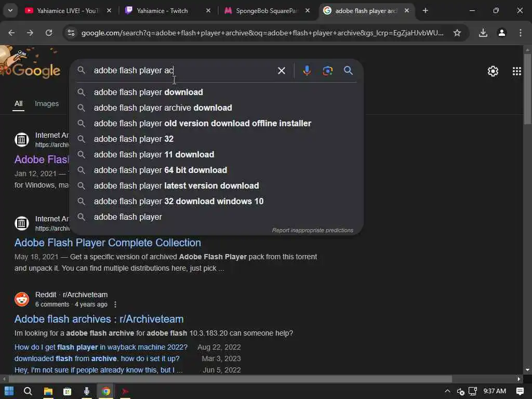Screen dimensions: 532x399
Task: Bookmark this page with star icon
Action: [457, 33]
